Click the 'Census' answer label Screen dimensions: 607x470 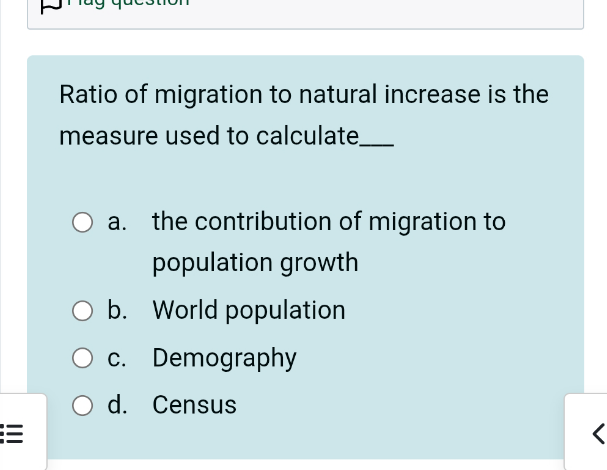tap(194, 405)
